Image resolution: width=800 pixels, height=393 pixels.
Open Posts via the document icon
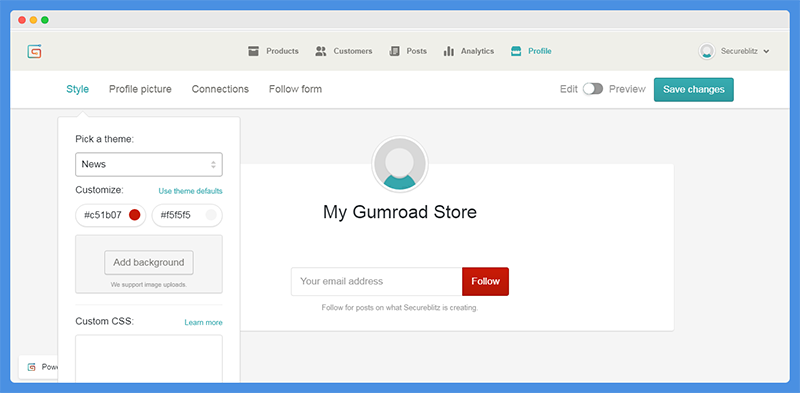[x=394, y=51]
